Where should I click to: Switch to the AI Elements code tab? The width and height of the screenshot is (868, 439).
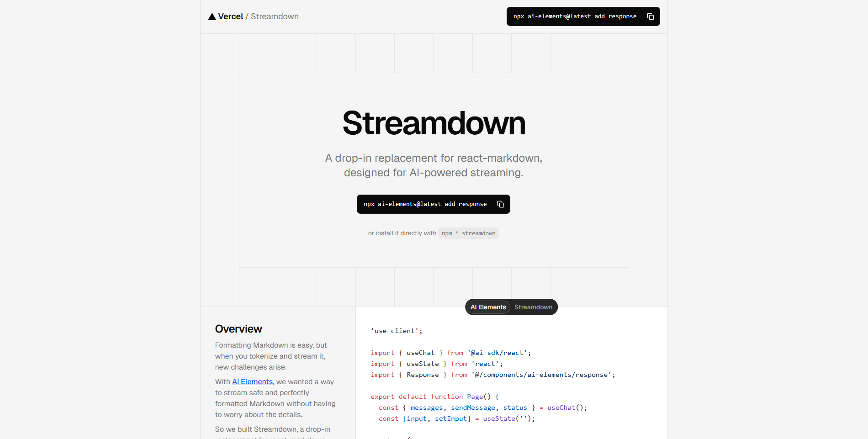(488, 307)
